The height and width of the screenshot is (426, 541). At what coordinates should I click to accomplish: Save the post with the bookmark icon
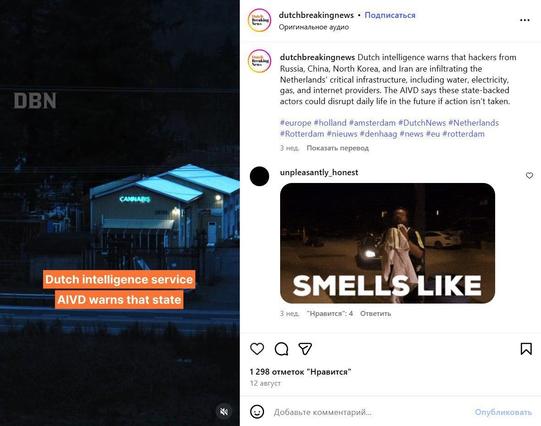[x=526, y=349]
